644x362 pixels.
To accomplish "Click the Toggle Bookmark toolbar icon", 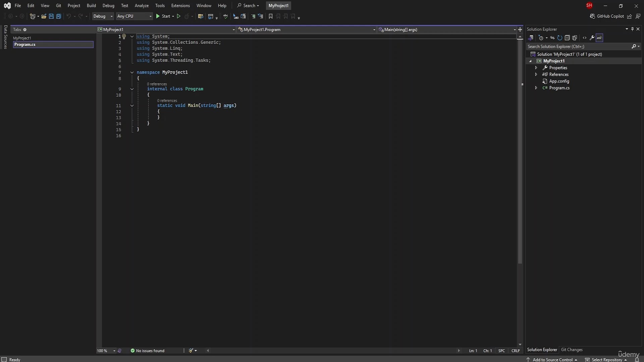I will 271,16.
